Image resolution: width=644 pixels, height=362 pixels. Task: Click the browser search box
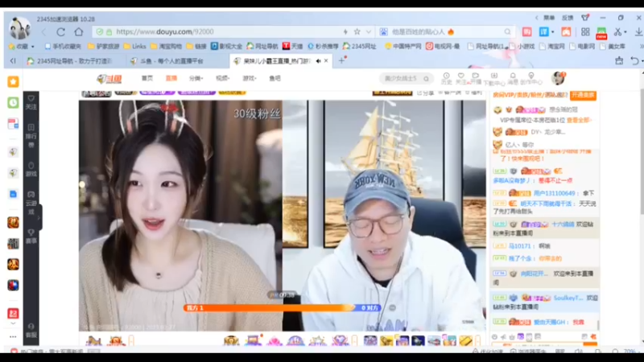point(446,31)
